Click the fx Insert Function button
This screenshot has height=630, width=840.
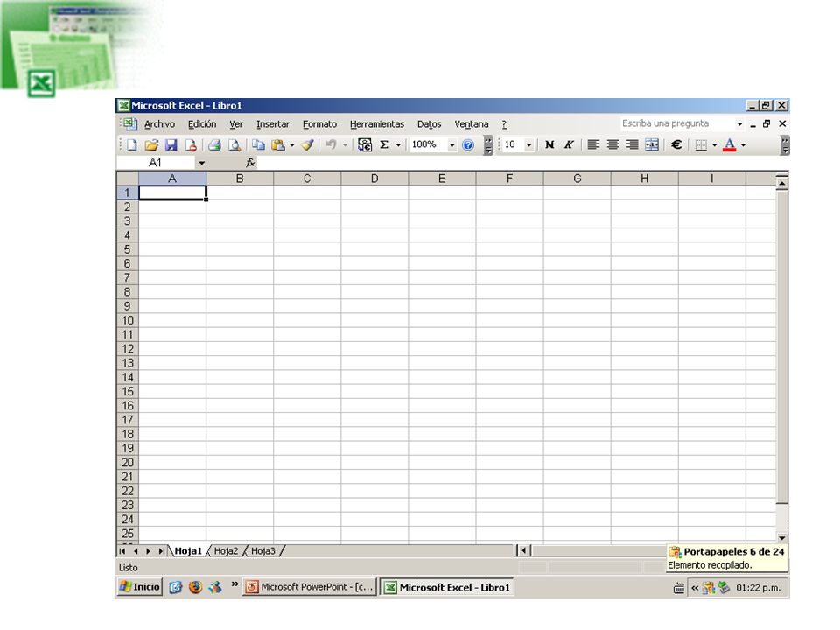click(250, 163)
